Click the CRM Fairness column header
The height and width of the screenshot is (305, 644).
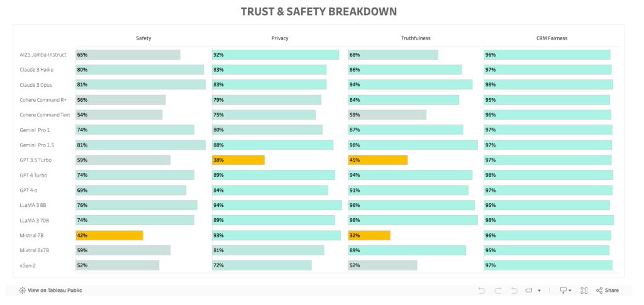tap(552, 38)
